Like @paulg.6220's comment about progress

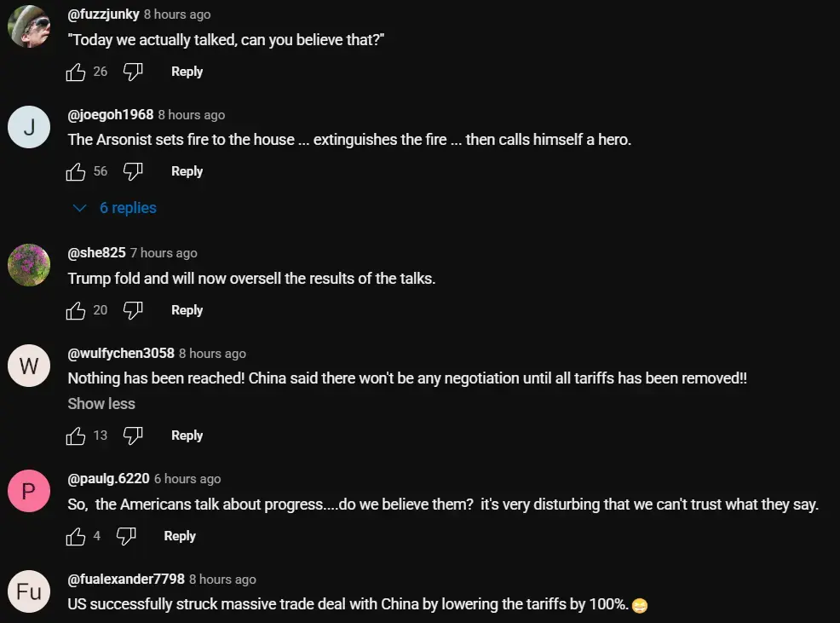(76, 537)
